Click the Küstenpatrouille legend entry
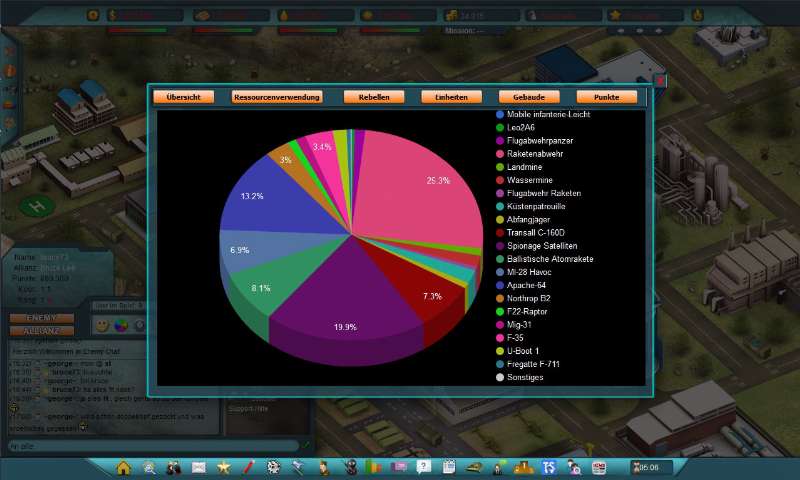The image size is (800, 480). [x=531, y=206]
